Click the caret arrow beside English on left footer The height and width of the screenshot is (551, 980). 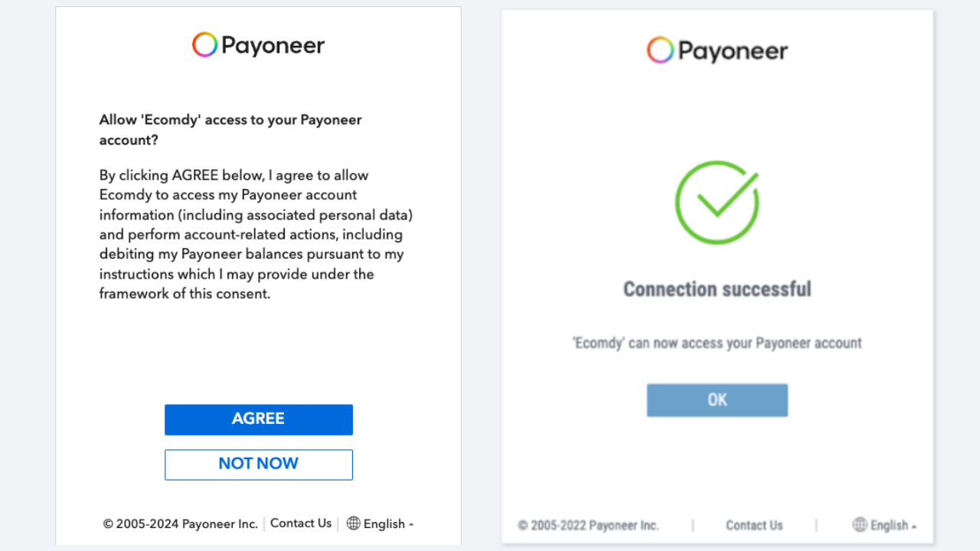click(x=410, y=524)
